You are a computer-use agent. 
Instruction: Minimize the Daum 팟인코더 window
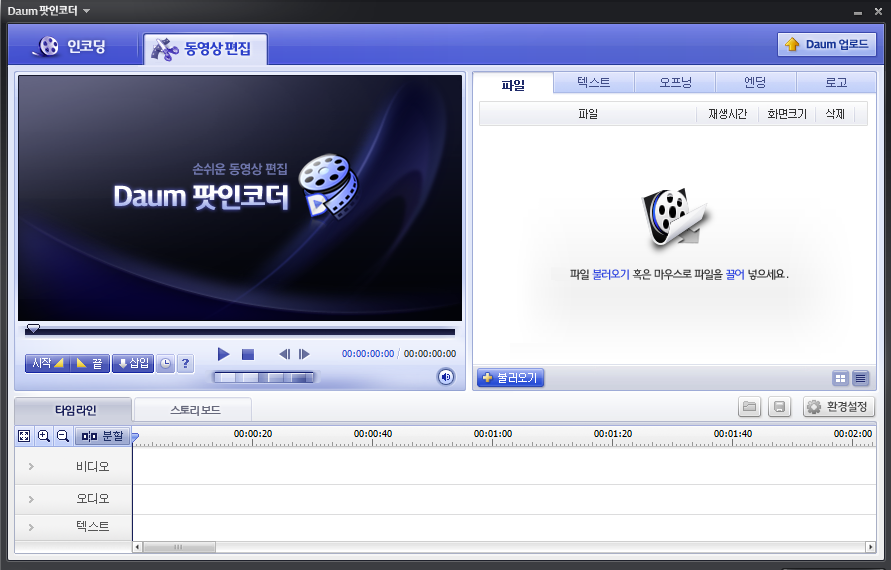tap(858, 12)
